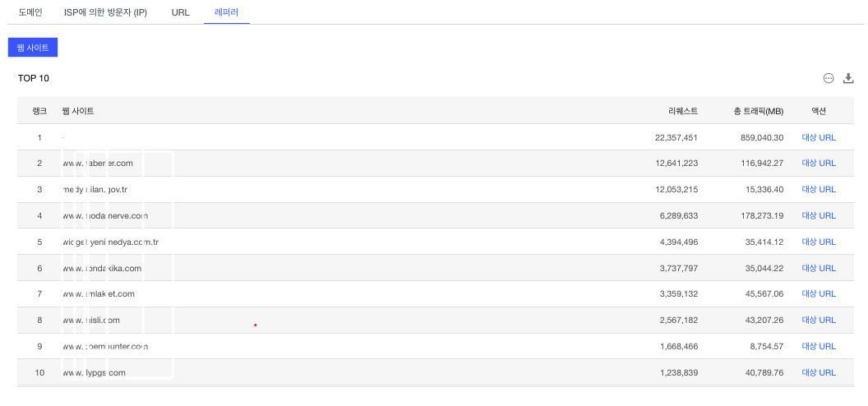Download the TOP 10 table data
The width and height of the screenshot is (868, 406).
tap(849, 78)
